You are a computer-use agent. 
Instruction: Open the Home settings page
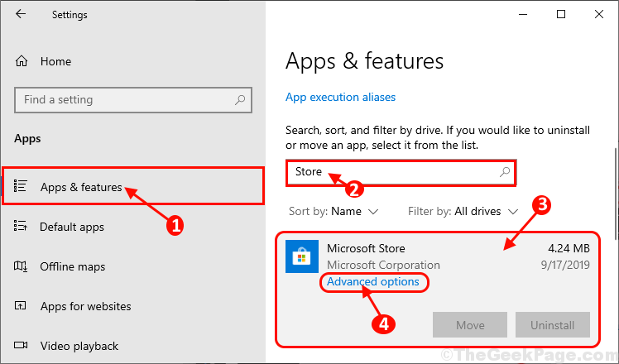55,61
